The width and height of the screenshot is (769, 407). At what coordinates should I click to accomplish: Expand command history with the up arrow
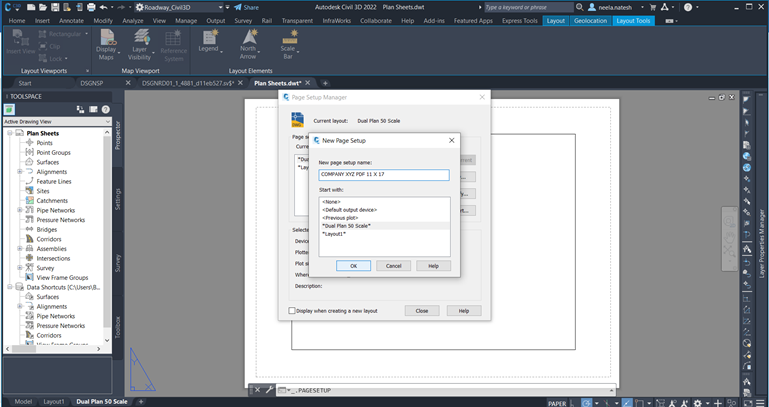click(612, 390)
